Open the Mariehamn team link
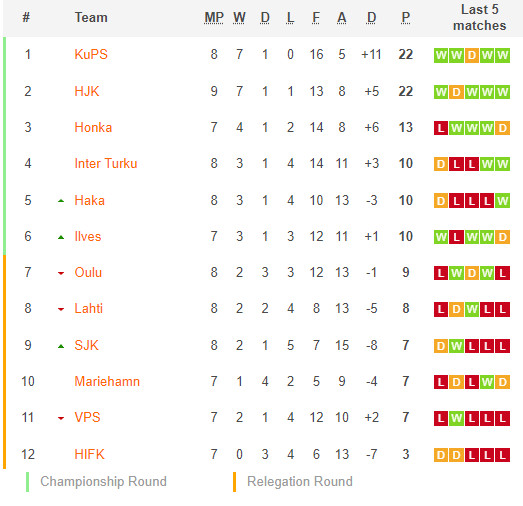Screen dimensions: 523x506 (107, 382)
